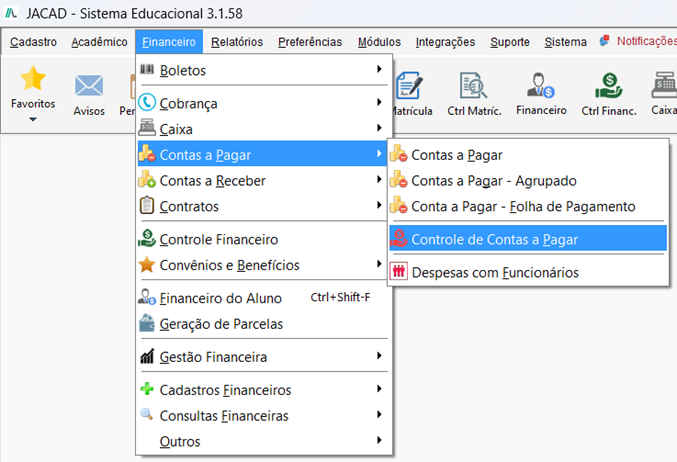
Task: Click the Caixa register icon in menu
Action: [147, 128]
